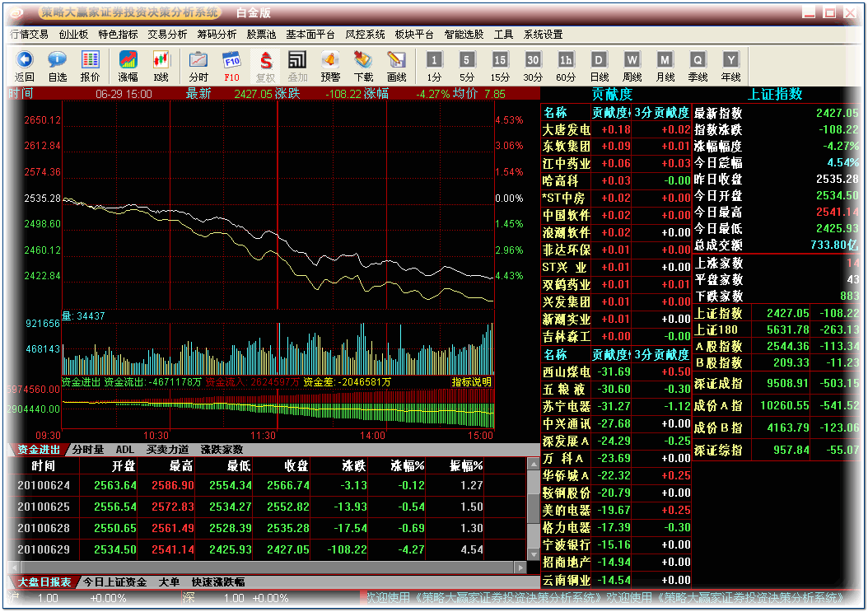Click the horizontal scrollbar right arrow
This screenshot has height=612, width=868.
[x=520, y=568]
